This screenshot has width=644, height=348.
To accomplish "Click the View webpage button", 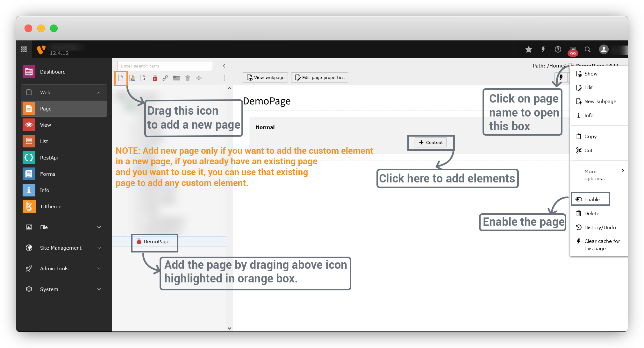I will (265, 77).
